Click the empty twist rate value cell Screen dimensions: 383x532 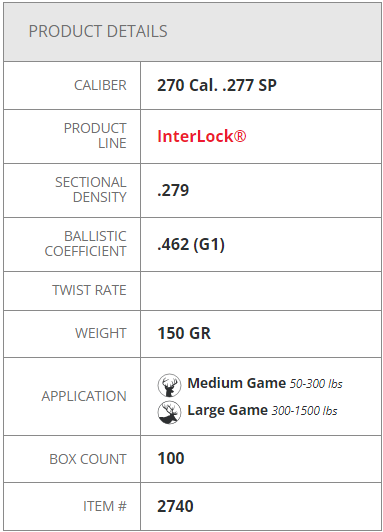click(x=261, y=291)
